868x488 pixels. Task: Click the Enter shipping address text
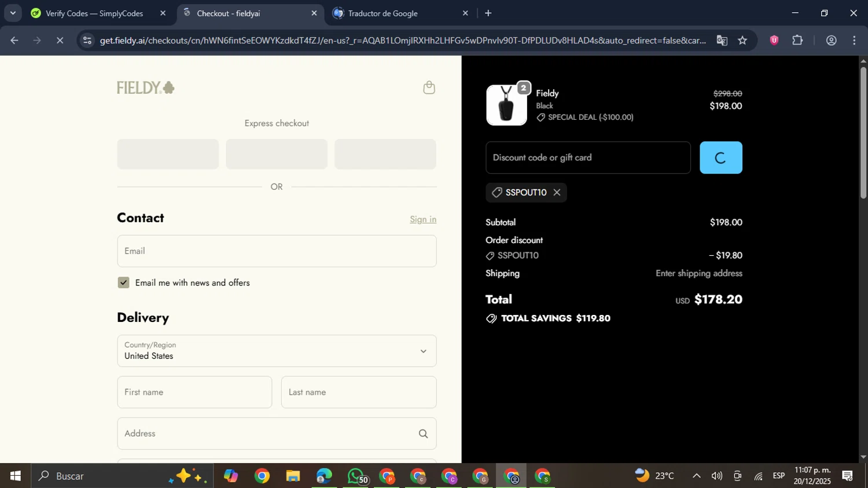point(699,273)
